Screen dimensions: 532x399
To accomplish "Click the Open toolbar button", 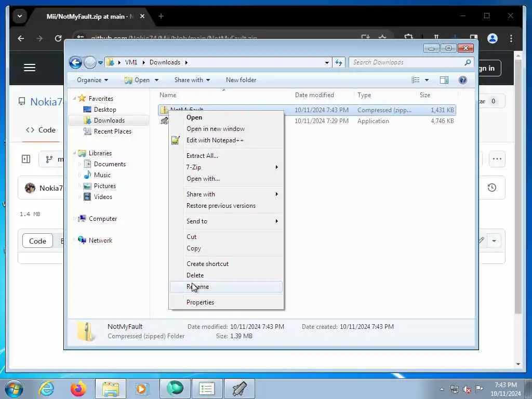I will (137, 80).
